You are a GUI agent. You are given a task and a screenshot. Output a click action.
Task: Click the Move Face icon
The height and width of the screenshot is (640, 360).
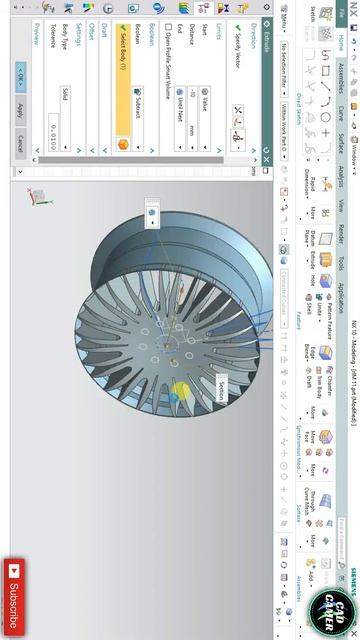325,438
